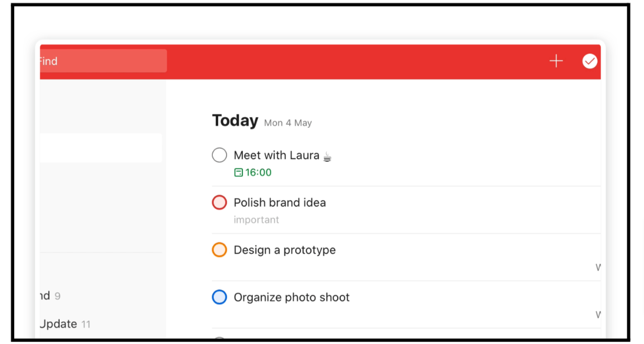Click the "Mon 4 May" date text
The height and width of the screenshot is (344, 644).
288,123
